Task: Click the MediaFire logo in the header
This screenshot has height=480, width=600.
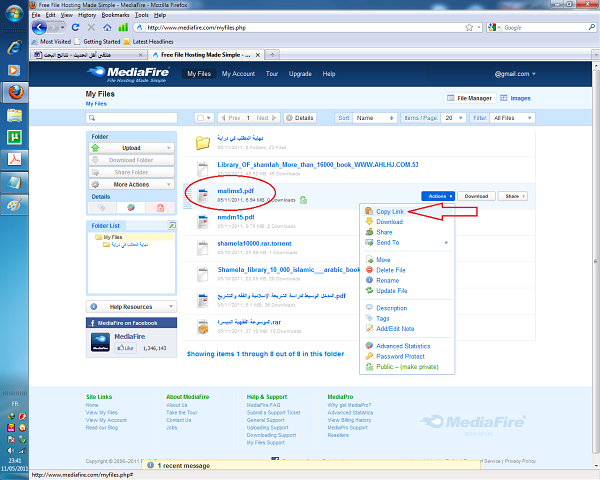Action: pyautogui.click(x=128, y=74)
